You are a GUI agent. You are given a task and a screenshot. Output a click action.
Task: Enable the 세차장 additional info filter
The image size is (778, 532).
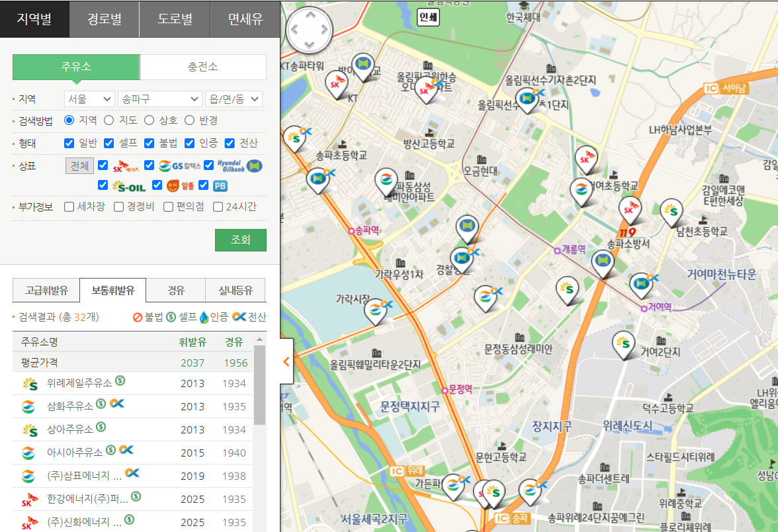tap(69, 206)
